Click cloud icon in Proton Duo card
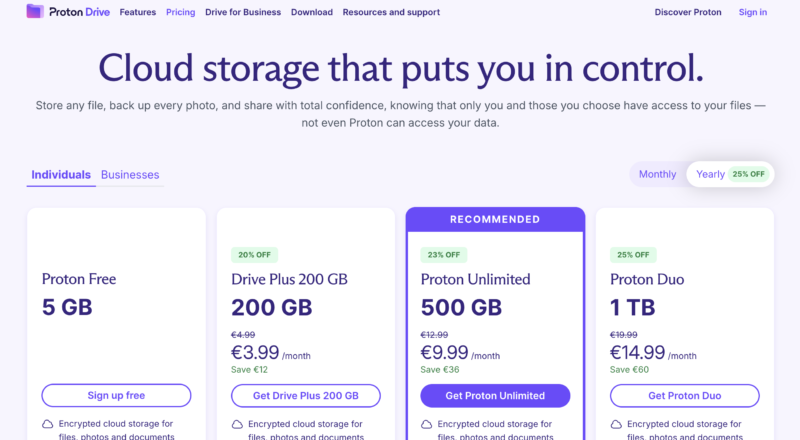 coord(616,424)
